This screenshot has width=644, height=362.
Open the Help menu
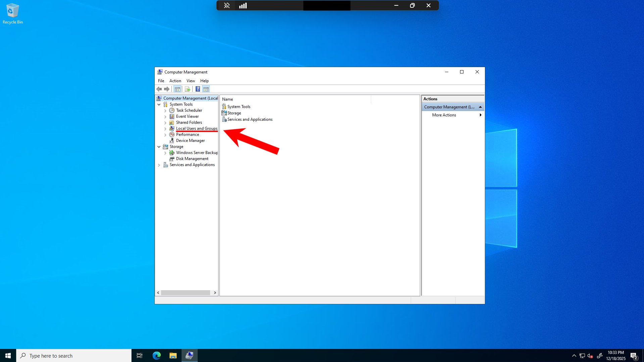click(204, 81)
